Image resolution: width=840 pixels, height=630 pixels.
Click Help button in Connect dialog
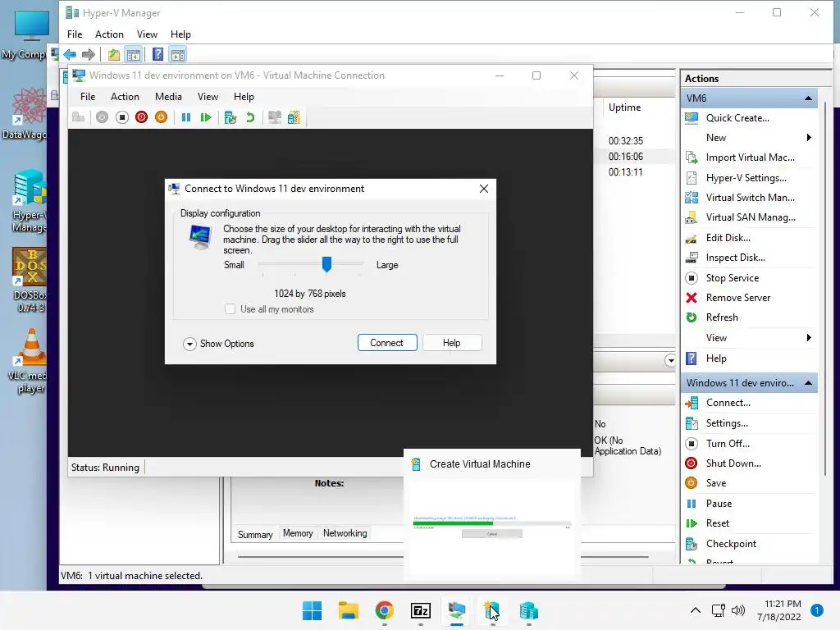[452, 343]
